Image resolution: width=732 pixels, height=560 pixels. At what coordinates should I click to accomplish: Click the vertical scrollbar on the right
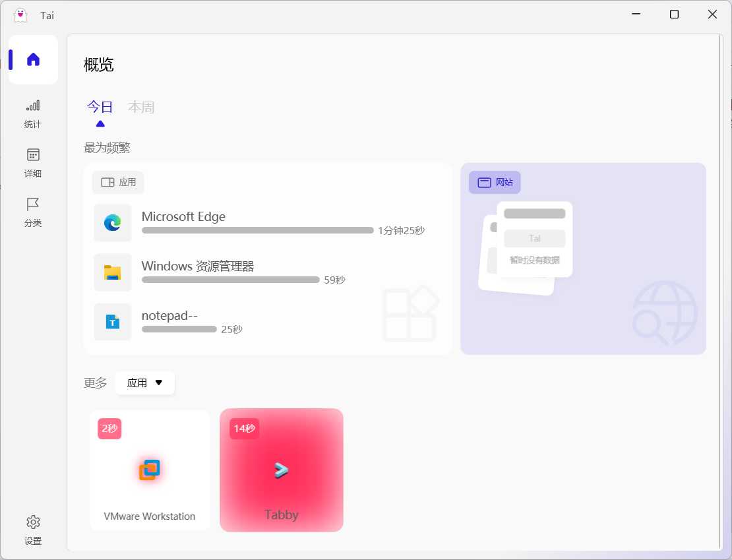[x=721, y=292]
